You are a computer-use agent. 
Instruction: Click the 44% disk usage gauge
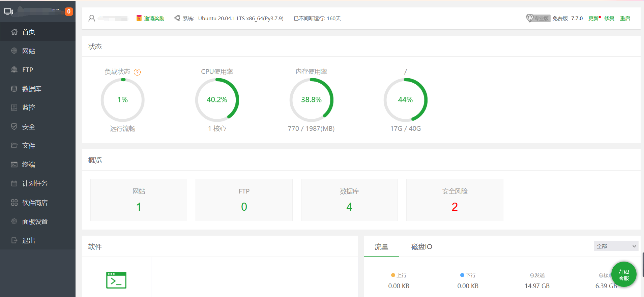pos(406,100)
